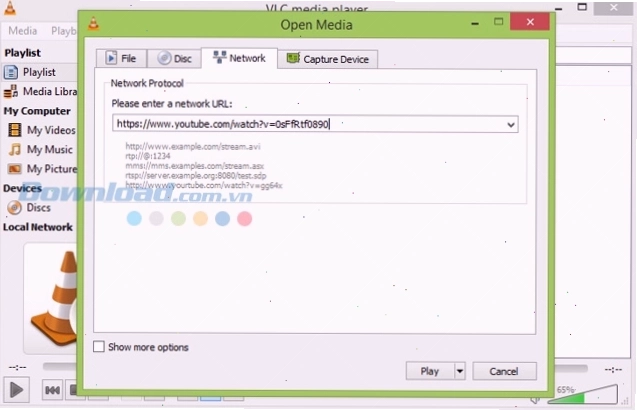Image resolution: width=637 pixels, height=411 pixels.
Task: Minimize the Open Media dialog
Action: point(474,24)
